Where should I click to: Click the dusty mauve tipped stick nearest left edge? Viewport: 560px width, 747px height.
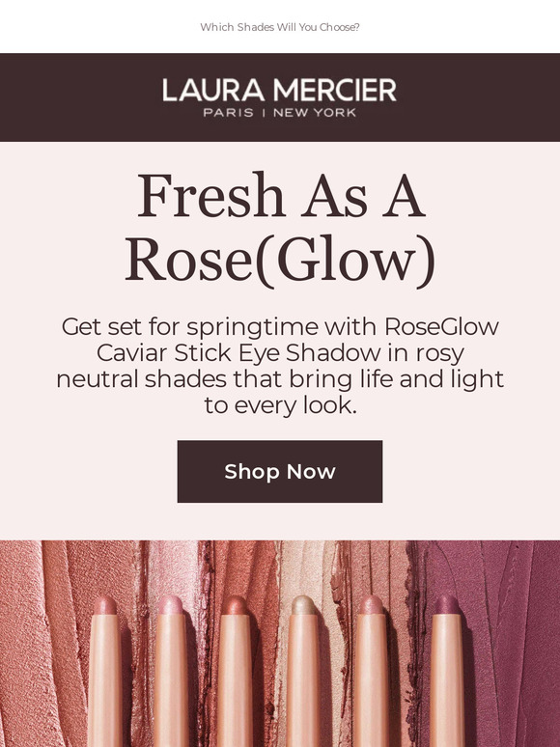coord(105,671)
